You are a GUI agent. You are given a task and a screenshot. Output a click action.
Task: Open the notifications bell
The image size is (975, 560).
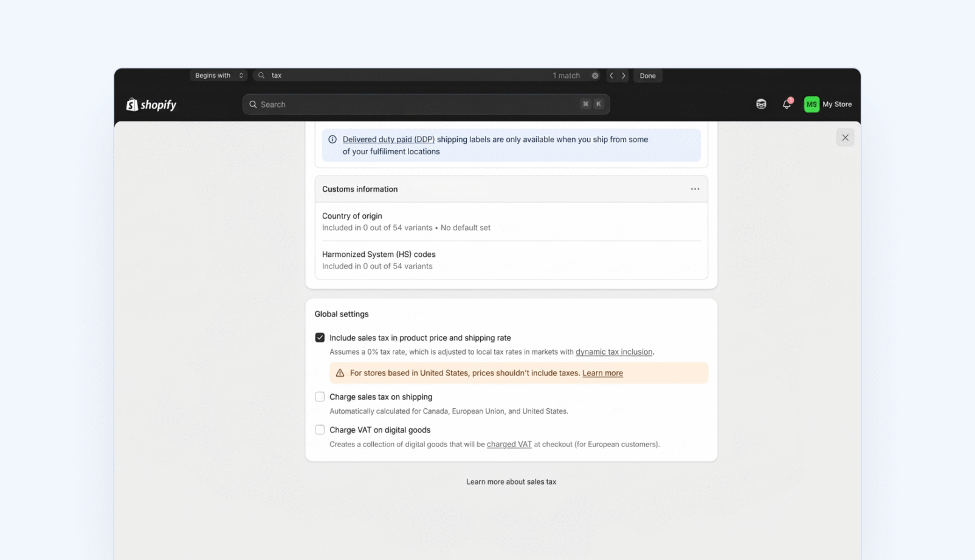tap(787, 104)
